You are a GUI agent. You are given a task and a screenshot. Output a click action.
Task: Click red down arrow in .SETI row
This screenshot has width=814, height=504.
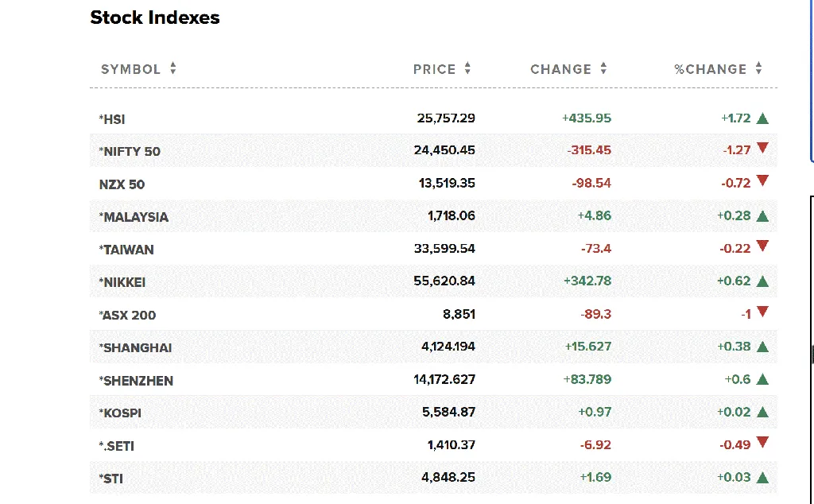click(x=763, y=443)
